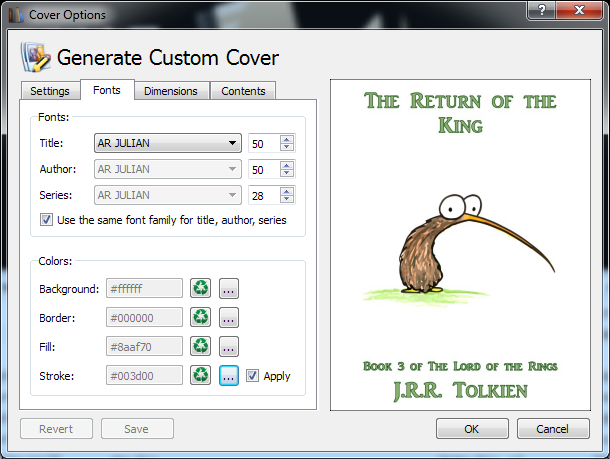Click the "J.R.R. Tolkien" preview text
The height and width of the screenshot is (459, 610).
460,391
